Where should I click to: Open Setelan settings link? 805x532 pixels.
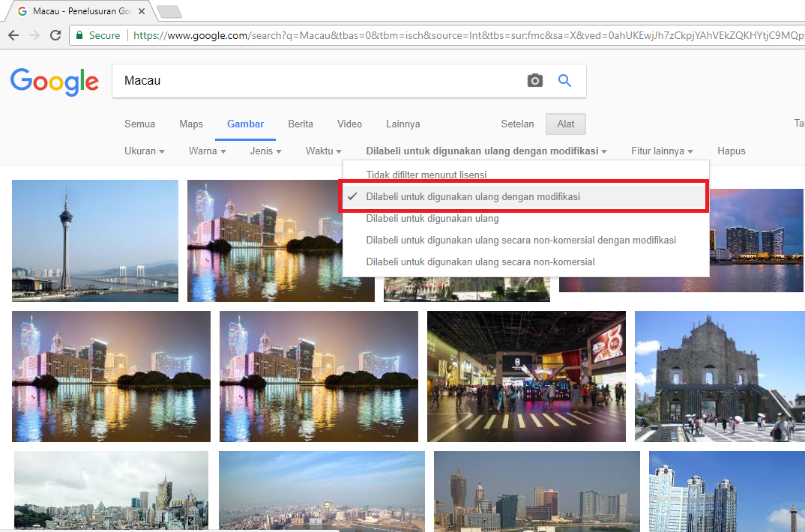(x=517, y=124)
